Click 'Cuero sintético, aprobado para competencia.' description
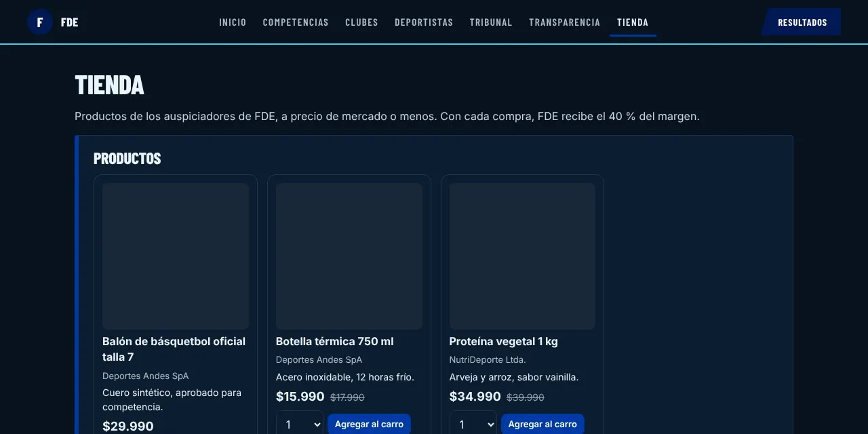Viewport: 868px width, 434px height. pos(172,400)
